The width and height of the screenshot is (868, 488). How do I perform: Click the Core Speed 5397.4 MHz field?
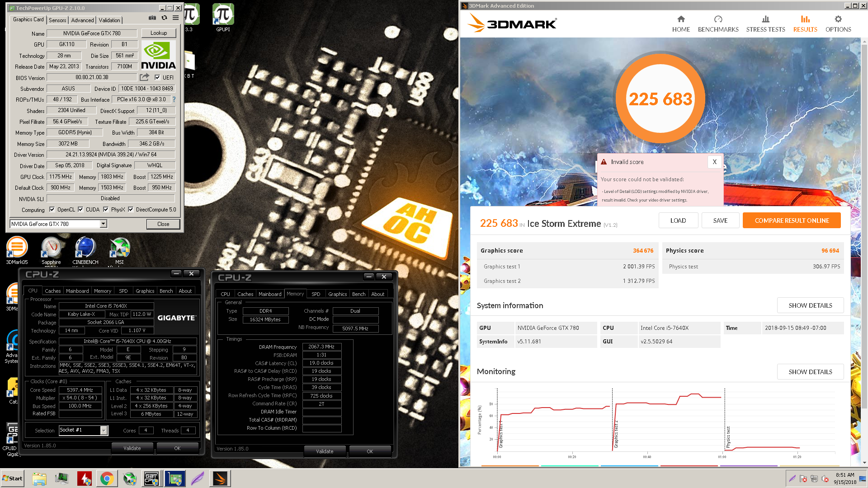click(x=80, y=390)
